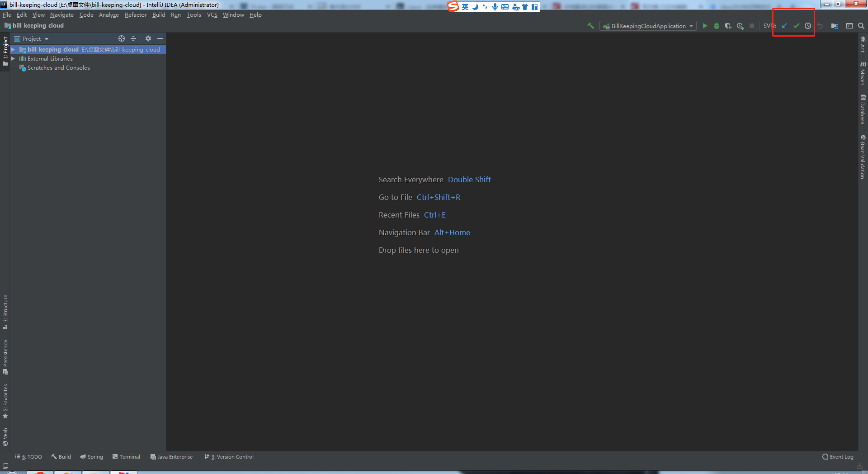Open the Edit menu
The width and height of the screenshot is (868, 474).
tap(22, 15)
